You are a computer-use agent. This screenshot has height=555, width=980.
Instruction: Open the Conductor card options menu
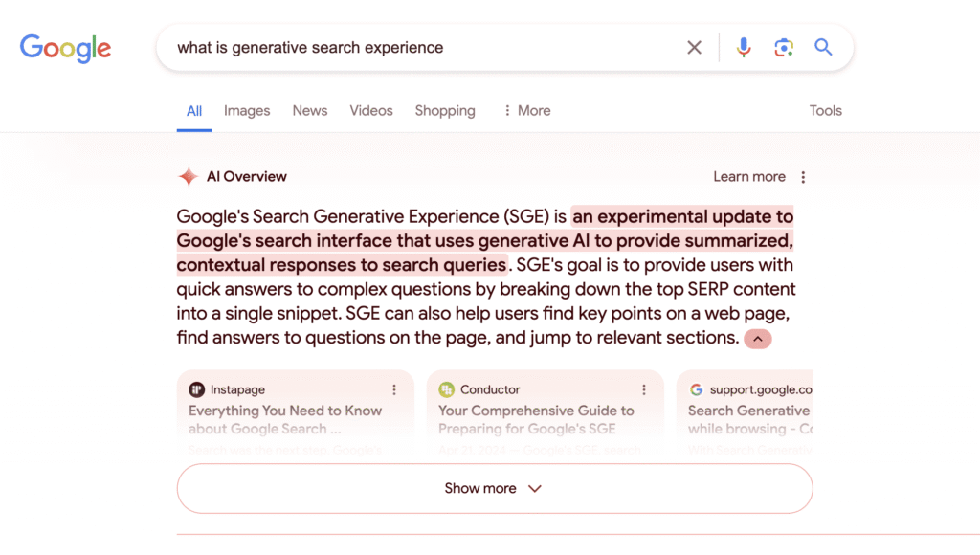pyautogui.click(x=644, y=389)
